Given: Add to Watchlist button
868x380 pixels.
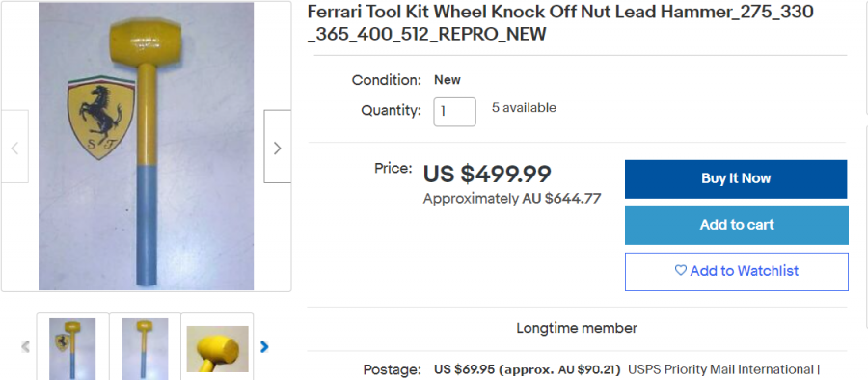Looking at the screenshot, I should pos(736,271).
